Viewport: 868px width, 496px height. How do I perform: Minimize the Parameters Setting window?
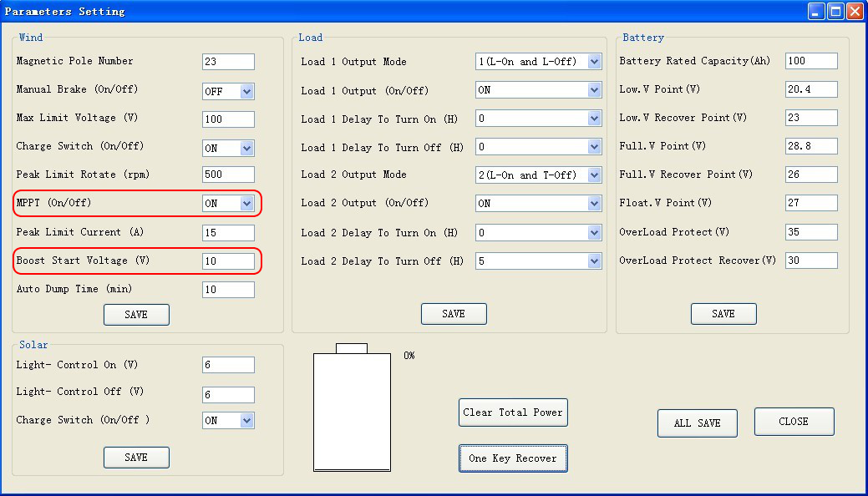click(x=816, y=11)
